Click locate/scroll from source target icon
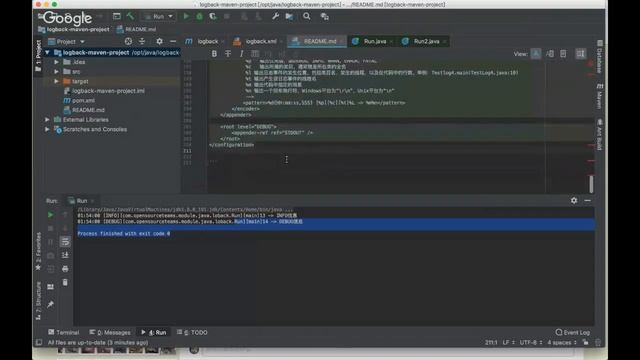Viewport: 640px width, 360px height. pos(128,42)
